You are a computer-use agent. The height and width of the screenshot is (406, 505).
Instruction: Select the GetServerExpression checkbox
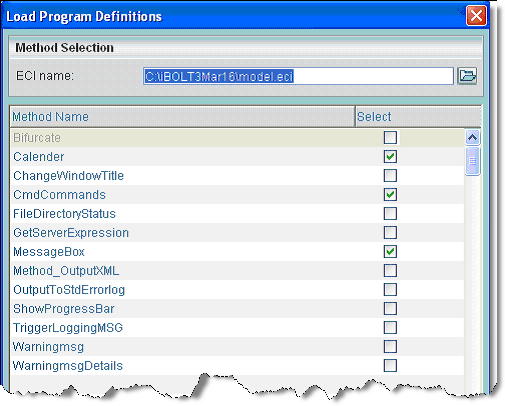point(390,233)
